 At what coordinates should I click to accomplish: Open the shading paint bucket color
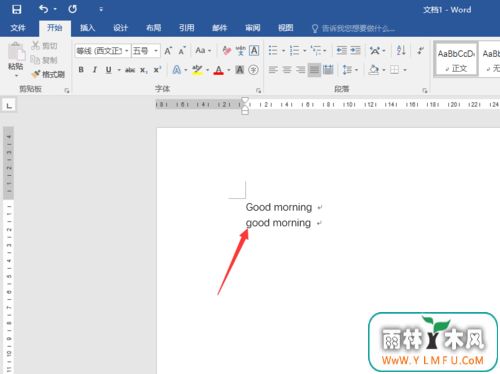click(374, 70)
